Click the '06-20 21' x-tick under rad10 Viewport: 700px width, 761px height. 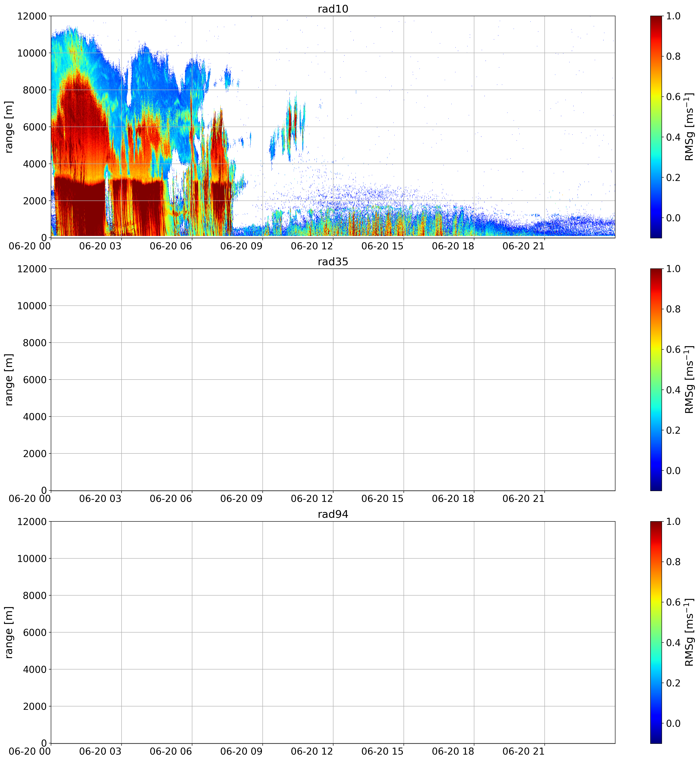(523, 246)
